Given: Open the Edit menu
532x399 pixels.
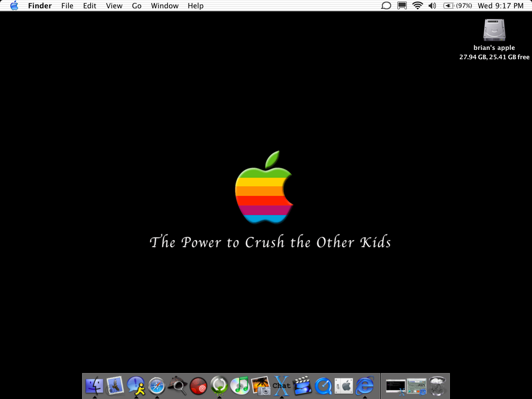Looking at the screenshot, I should pos(89,6).
